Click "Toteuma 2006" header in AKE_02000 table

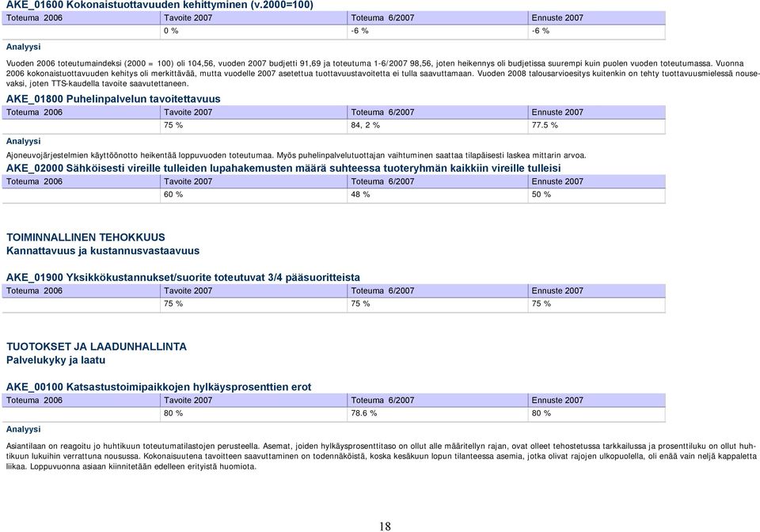[x=34, y=182]
